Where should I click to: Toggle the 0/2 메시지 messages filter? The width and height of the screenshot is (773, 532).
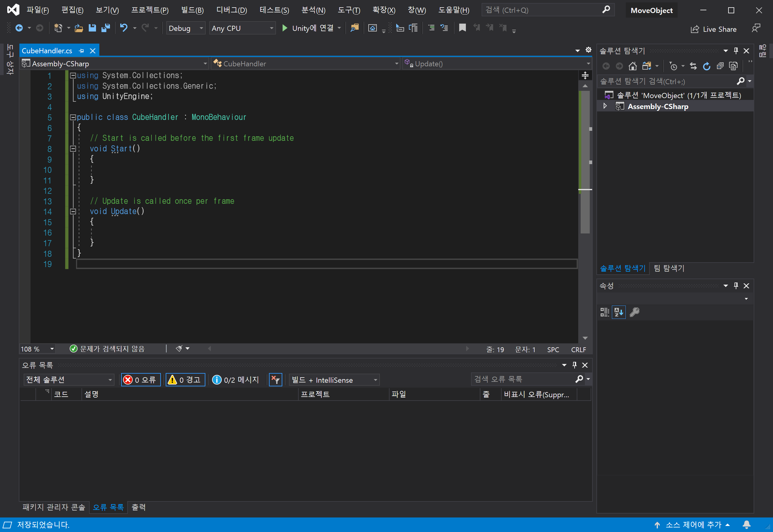(x=236, y=380)
